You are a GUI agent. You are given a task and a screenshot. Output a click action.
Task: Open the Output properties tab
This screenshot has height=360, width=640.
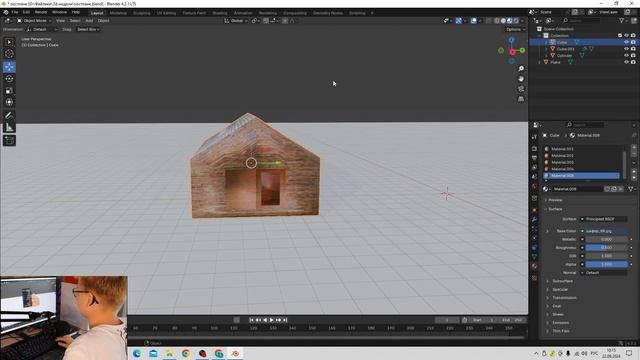pyautogui.click(x=534, y=158)
